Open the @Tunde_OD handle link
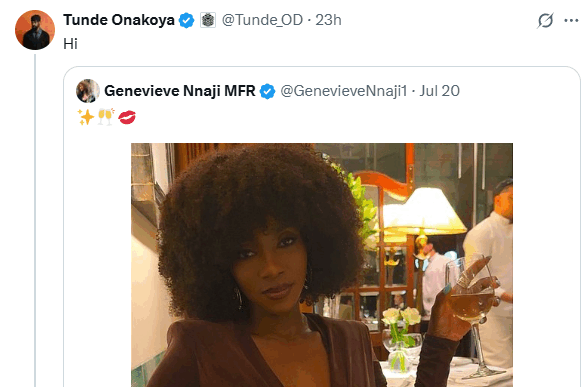The image size is (582, 387). [262, 20]
